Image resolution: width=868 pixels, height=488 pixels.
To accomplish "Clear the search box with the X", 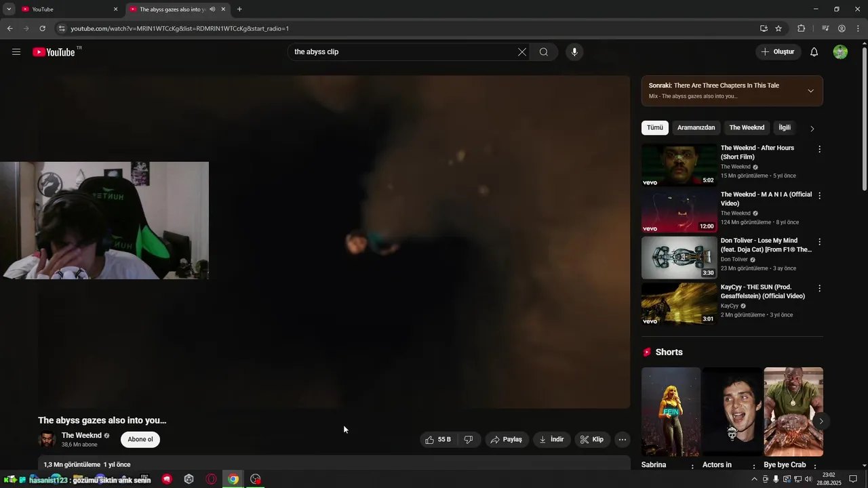I will (x=522, y=52).
